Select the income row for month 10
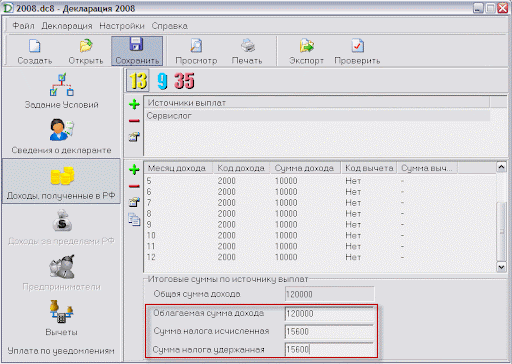The width and height of the screenshot is (512, 364). [x=320, y=236]
